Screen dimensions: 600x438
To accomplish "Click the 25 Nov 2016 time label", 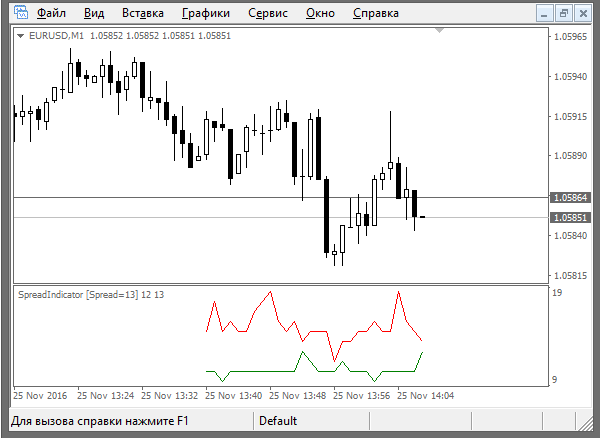I will tap(40, 396).
